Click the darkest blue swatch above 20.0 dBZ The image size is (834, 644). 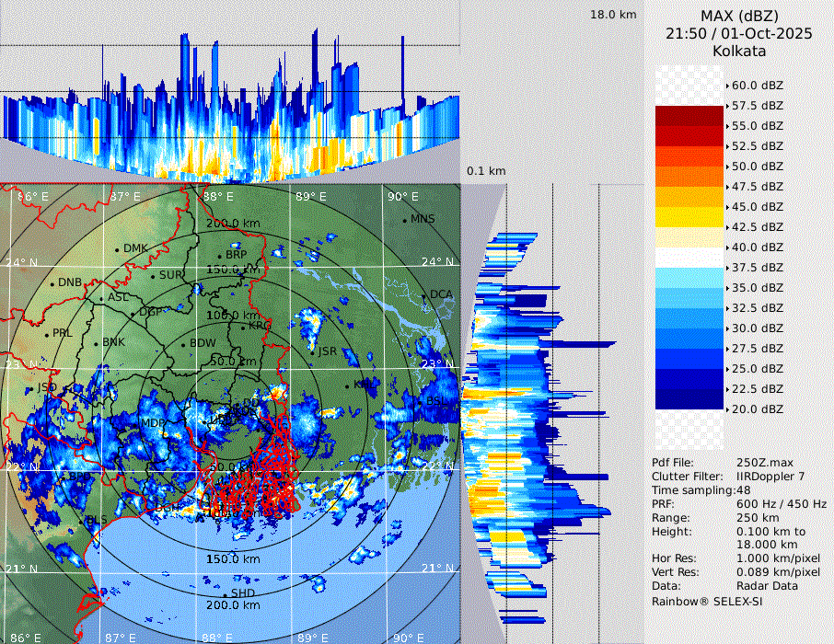coord(689,398)
